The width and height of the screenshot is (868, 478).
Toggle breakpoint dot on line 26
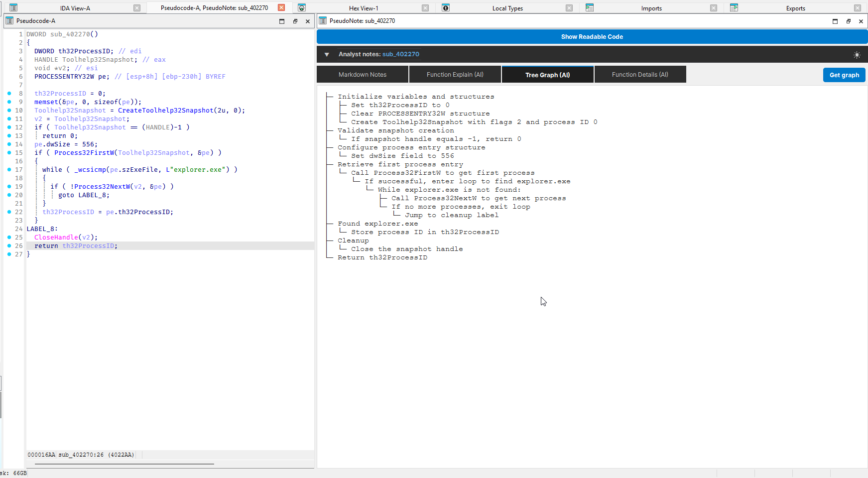(9, 245)
